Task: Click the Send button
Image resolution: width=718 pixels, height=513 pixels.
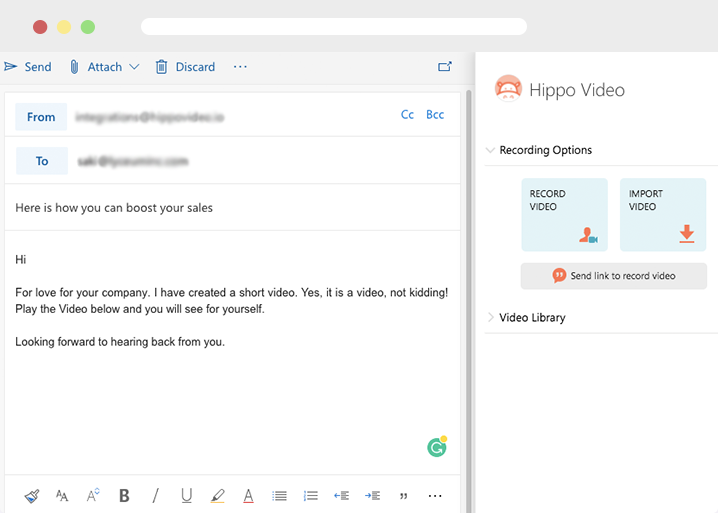Action: tap(28, 67)
